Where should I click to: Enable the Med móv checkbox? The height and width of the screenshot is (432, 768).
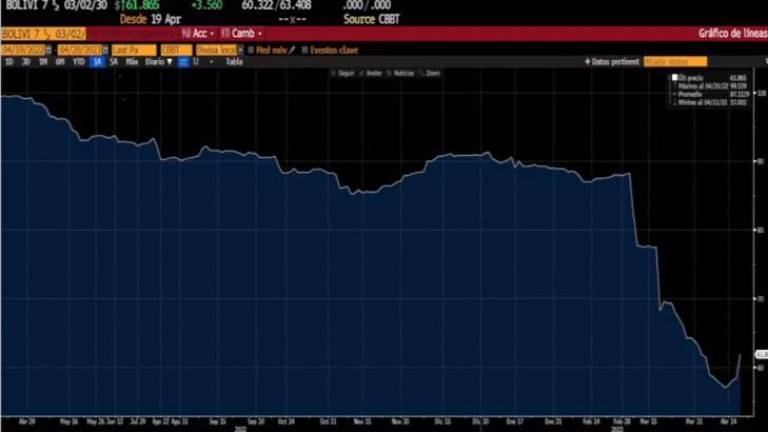(x=251, y=49)
